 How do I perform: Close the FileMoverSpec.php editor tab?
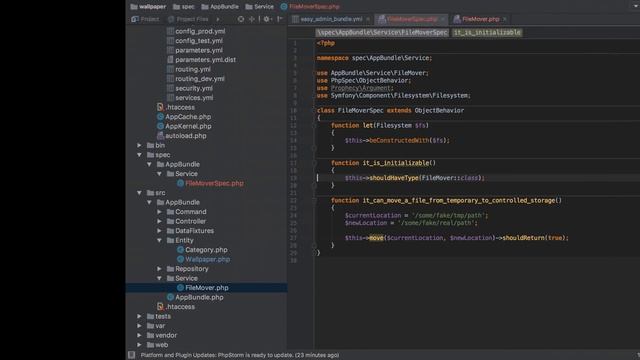(x=443, y=19)
